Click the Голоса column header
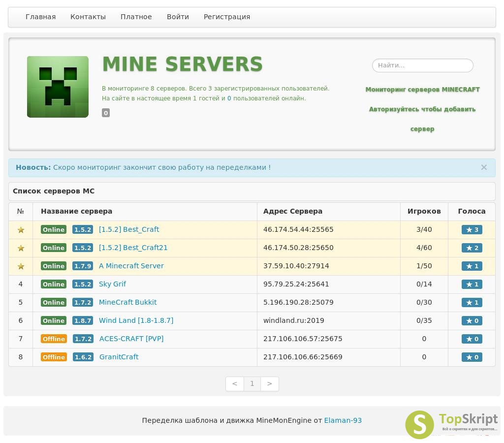 [472, 211]
